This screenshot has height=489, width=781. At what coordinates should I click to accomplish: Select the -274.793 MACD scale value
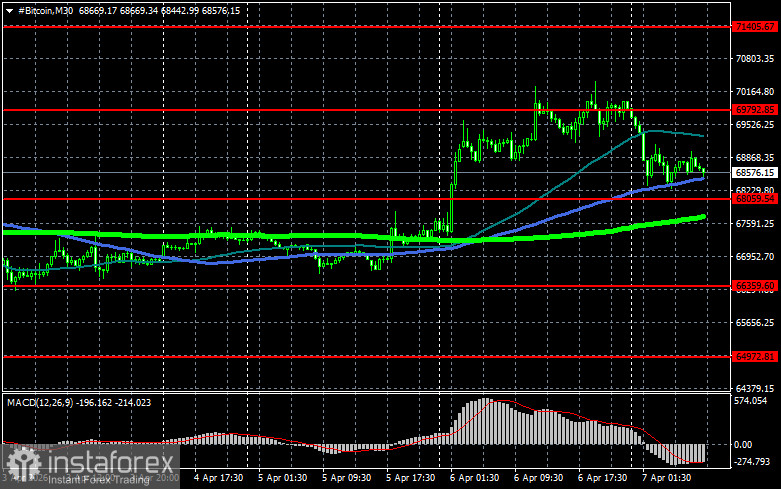click(x=752, y=462)
